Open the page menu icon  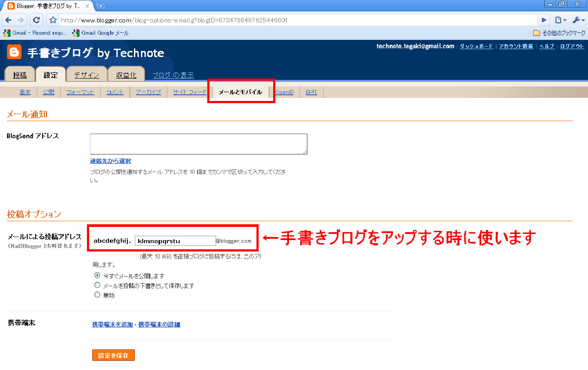click(x=560, y=20)
